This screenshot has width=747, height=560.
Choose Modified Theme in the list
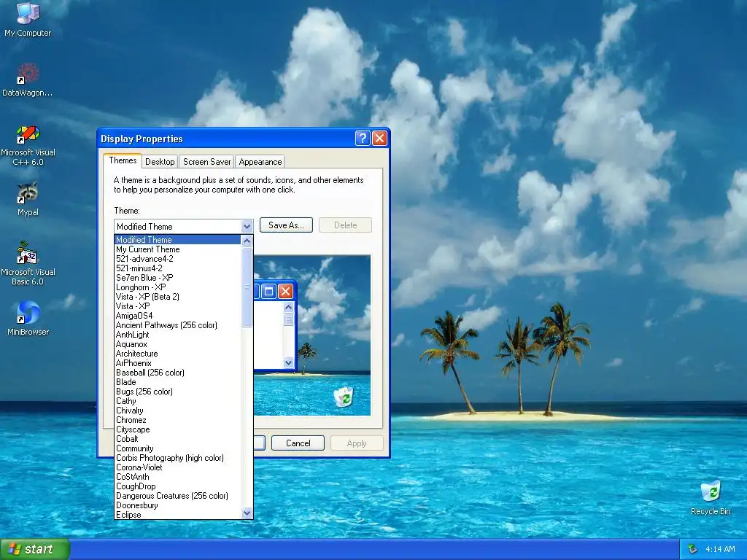click(x=178, y=239)
